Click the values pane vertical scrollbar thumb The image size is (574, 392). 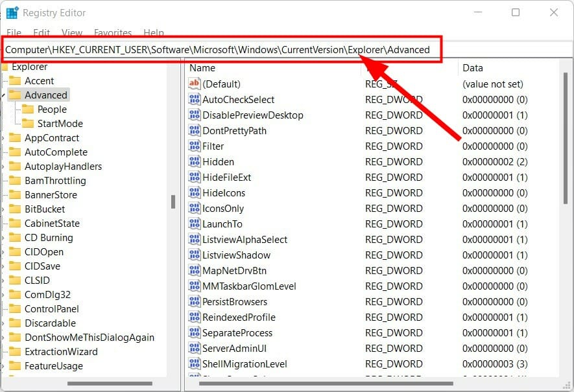(x=566, y=138)
